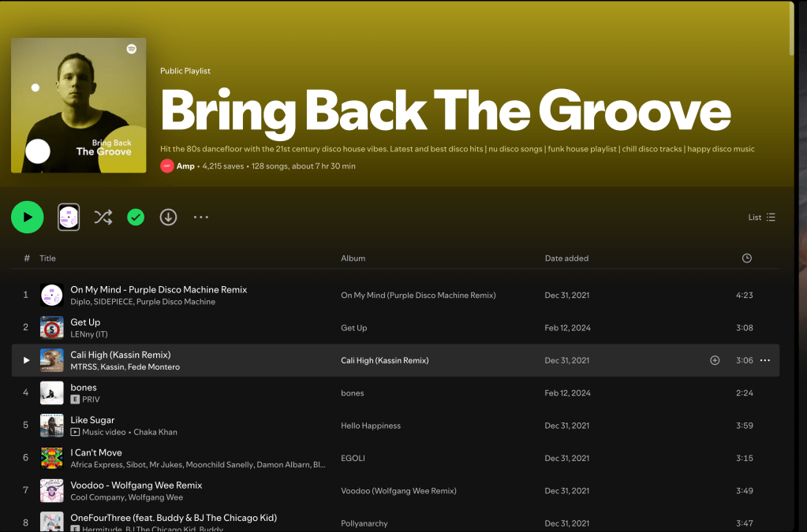The width and height of the screenshot is (807, 532).
Task: Open the Get Up album link
Action: (353, 328)
